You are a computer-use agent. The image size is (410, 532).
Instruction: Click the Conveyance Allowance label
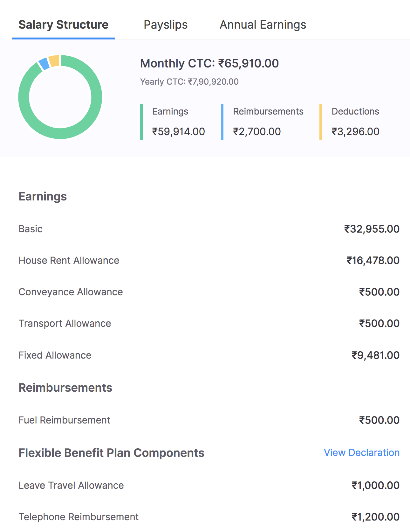(x=71, y=292)
